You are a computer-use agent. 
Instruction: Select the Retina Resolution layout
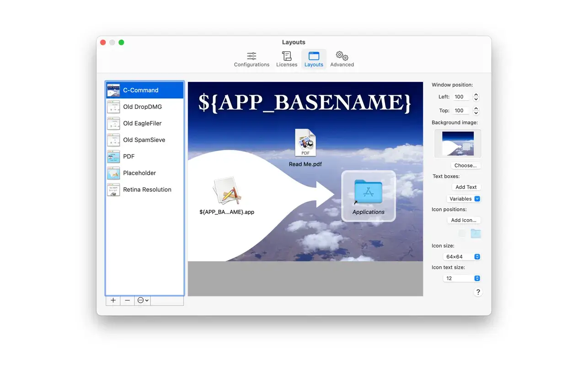(x=145, y=189)
